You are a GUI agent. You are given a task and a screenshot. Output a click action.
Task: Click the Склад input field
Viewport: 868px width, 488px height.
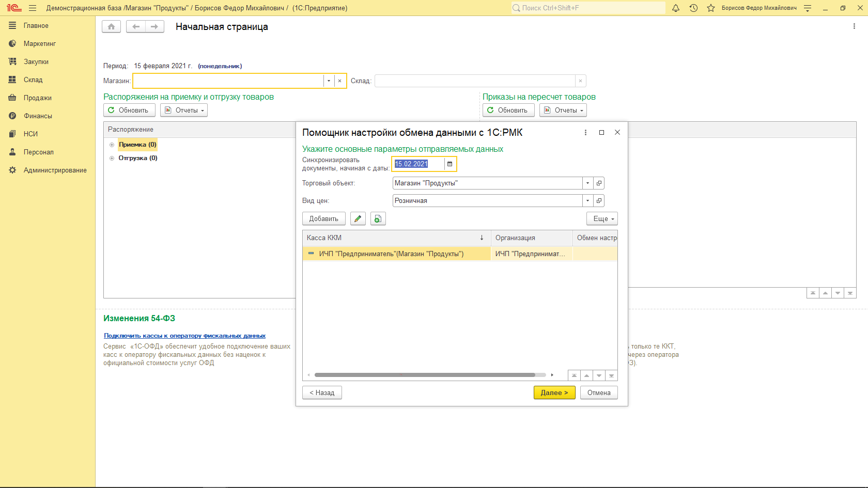tap(475, 81)
